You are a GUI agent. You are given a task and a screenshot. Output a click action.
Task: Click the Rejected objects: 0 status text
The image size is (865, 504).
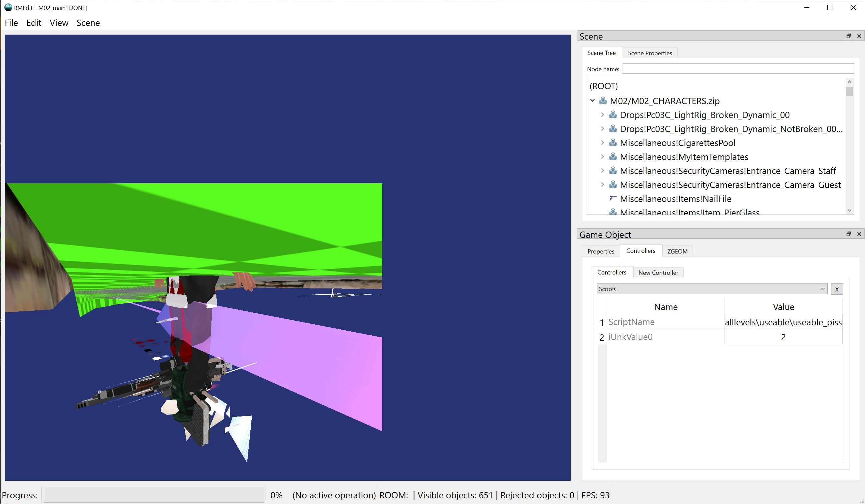[x=537, y=495]
